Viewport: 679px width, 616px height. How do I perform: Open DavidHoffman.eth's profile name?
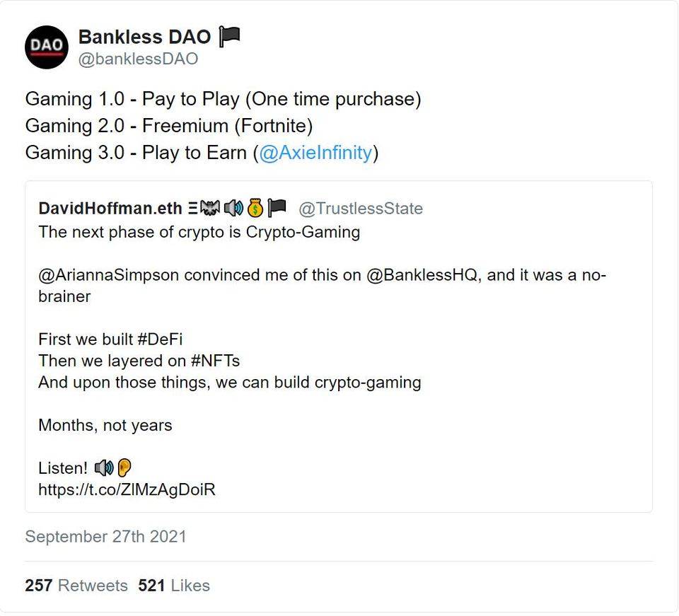(110, 208)
